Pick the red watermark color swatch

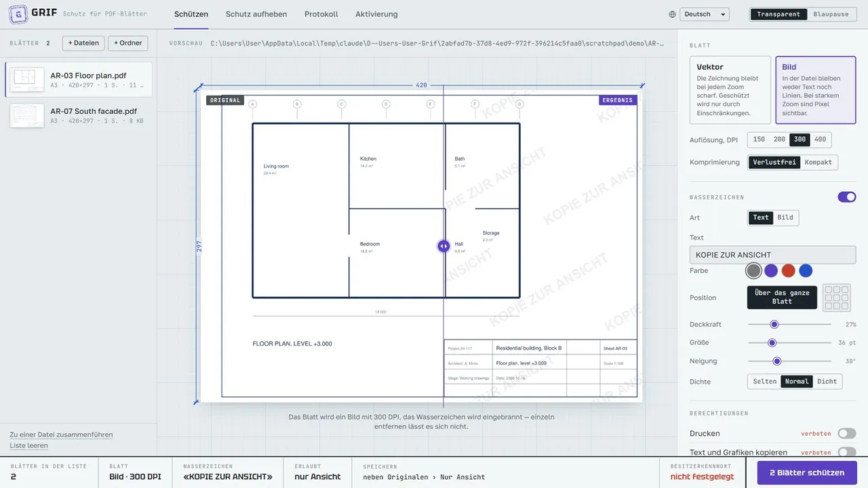(788, 270)
